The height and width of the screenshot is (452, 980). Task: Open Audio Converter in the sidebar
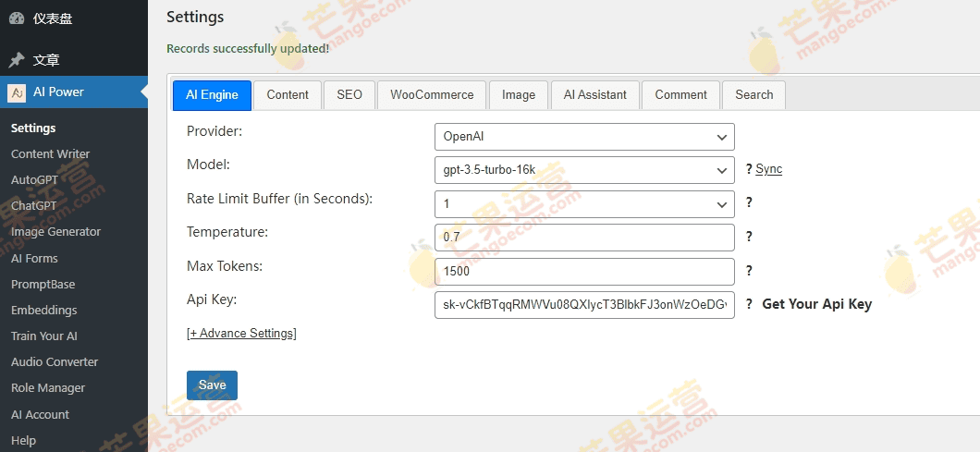coord(55,362)
